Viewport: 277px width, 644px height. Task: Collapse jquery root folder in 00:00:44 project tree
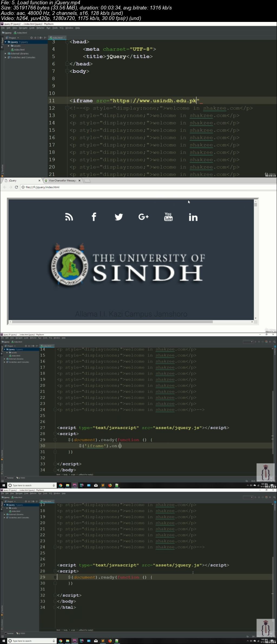[5, 42]
